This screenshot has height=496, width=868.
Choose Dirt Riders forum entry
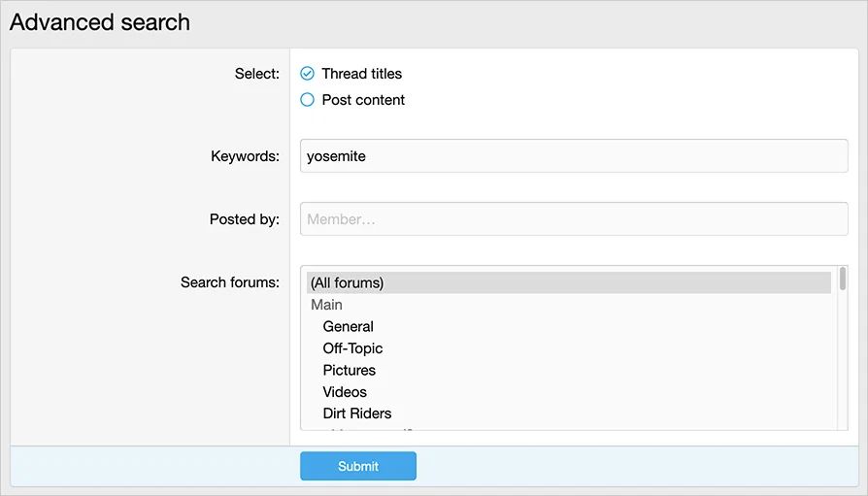point(357,413)
